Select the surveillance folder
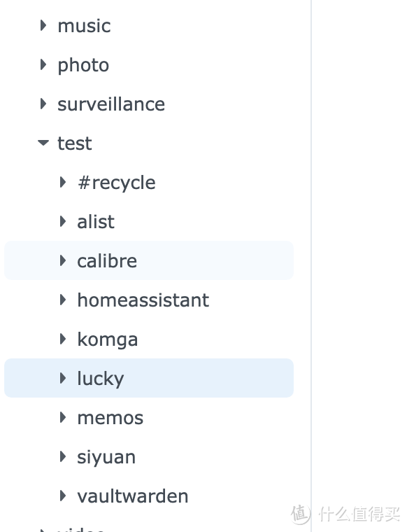 click(x=111, y=104)
